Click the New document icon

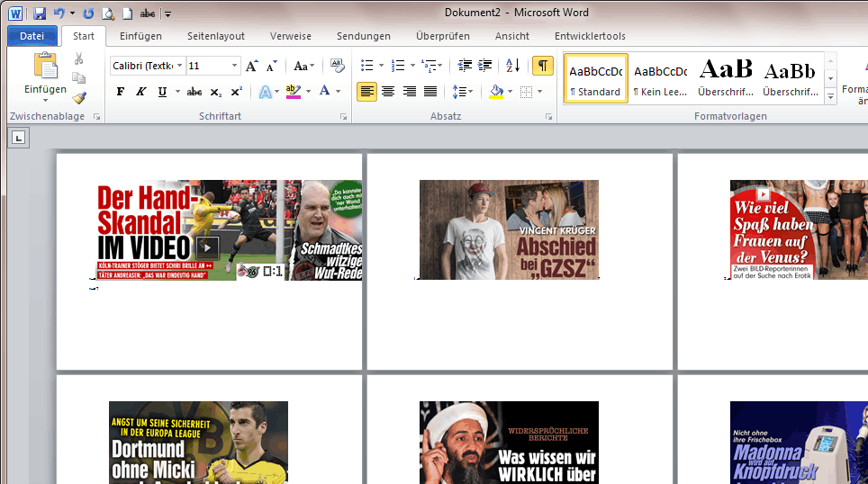[x=127, y=13]
